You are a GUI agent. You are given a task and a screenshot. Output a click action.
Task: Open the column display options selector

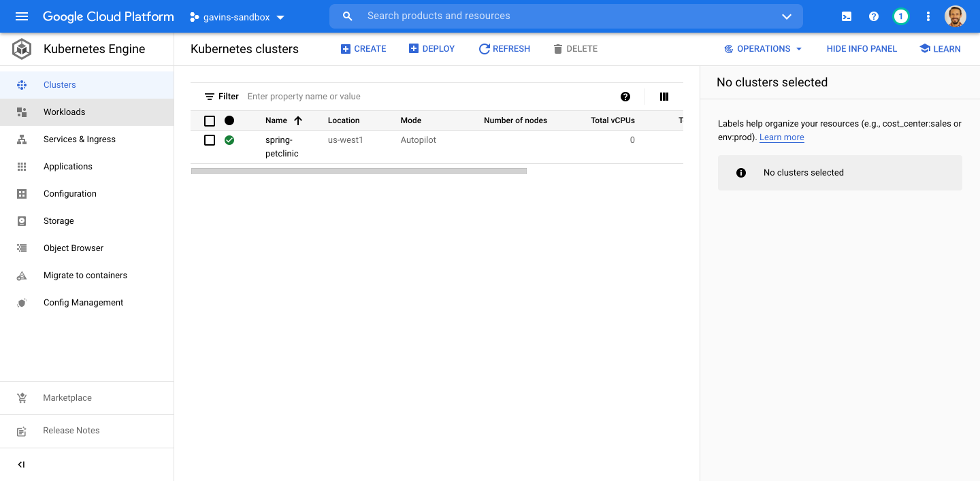664,97
